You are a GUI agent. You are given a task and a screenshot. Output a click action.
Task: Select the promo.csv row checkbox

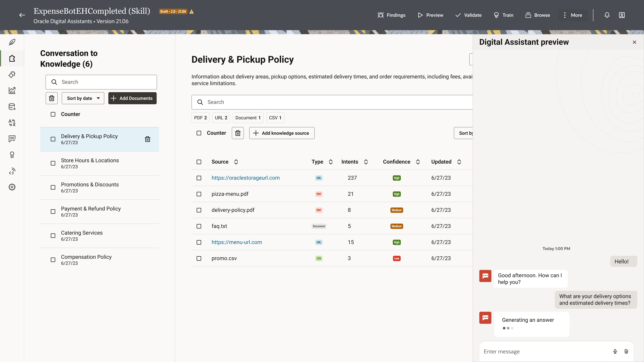click(x=199, y=259)
